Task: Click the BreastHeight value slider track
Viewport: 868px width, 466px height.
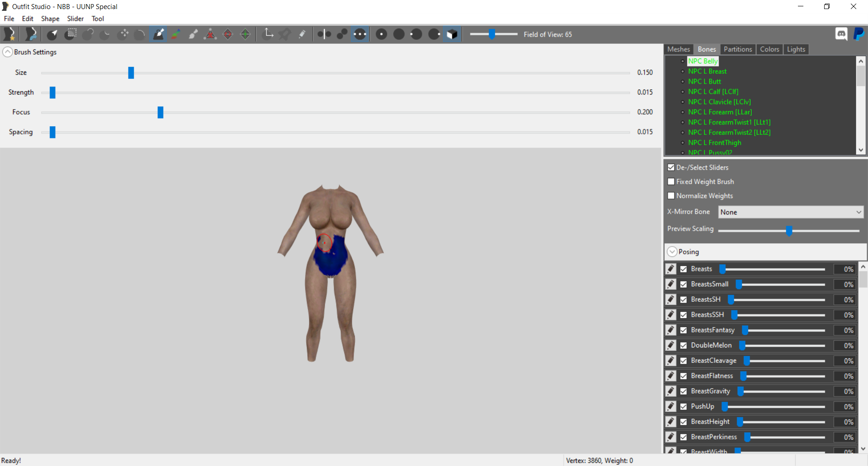Action: (781, 422)
